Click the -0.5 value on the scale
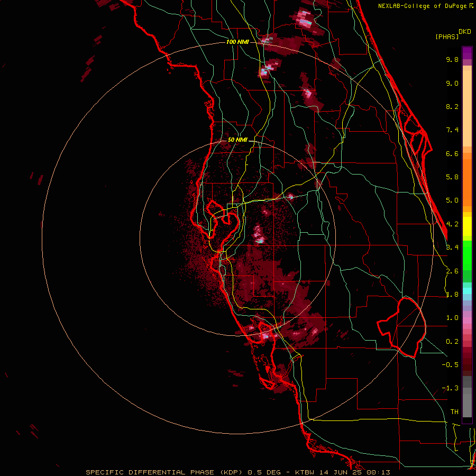The image size is (476, 476). pos(450,365)
